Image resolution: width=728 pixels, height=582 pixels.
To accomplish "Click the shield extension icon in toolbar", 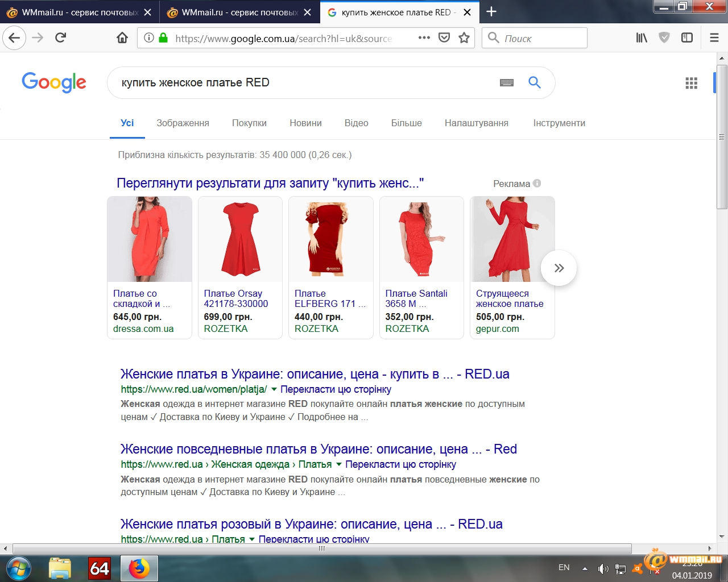I will pyautogui.click(x=664, y=38).
